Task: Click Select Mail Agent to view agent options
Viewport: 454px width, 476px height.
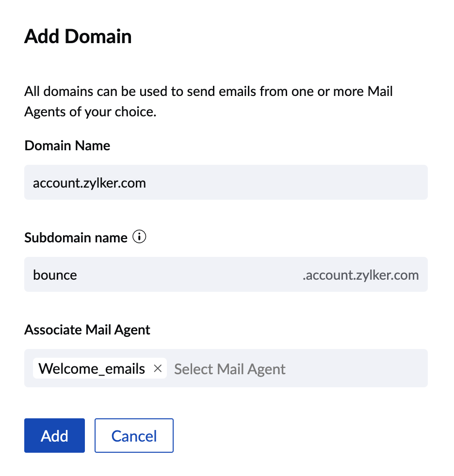Action: 229,369
